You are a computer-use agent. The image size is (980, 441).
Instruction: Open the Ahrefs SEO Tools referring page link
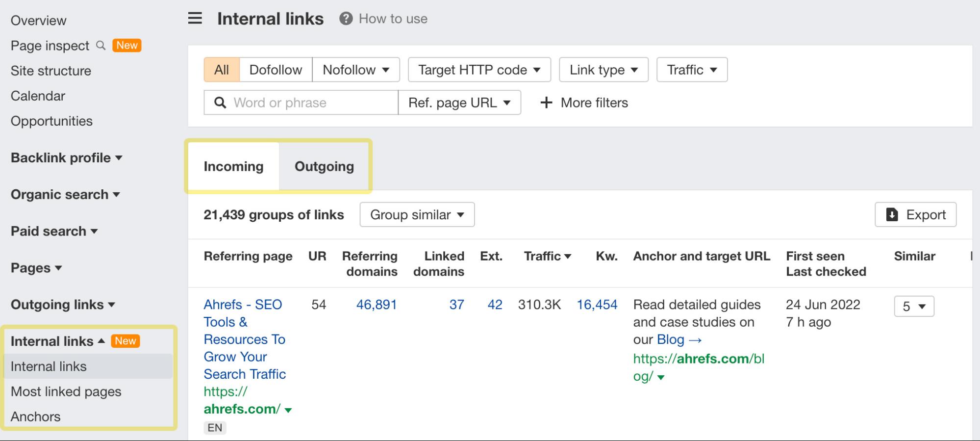pyautogui.click(x=245, y=339)
